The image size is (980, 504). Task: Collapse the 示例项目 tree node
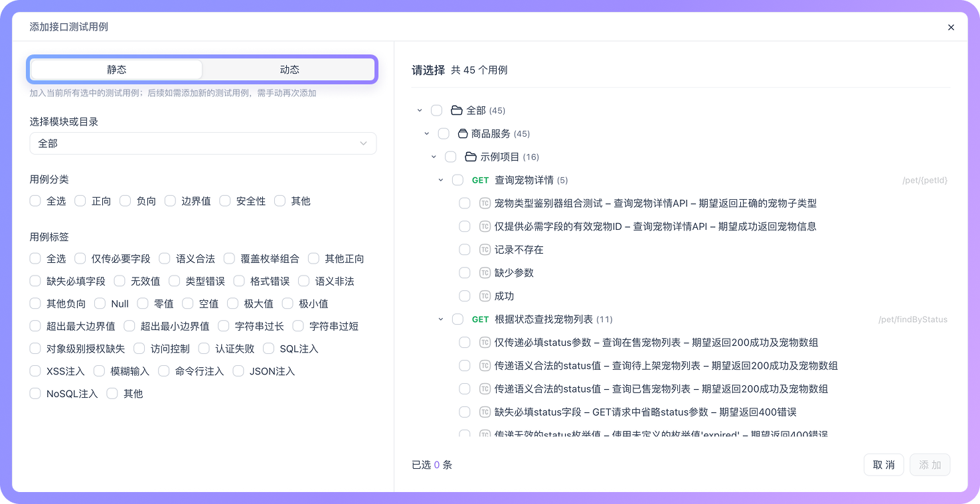[x=433, y=157]
